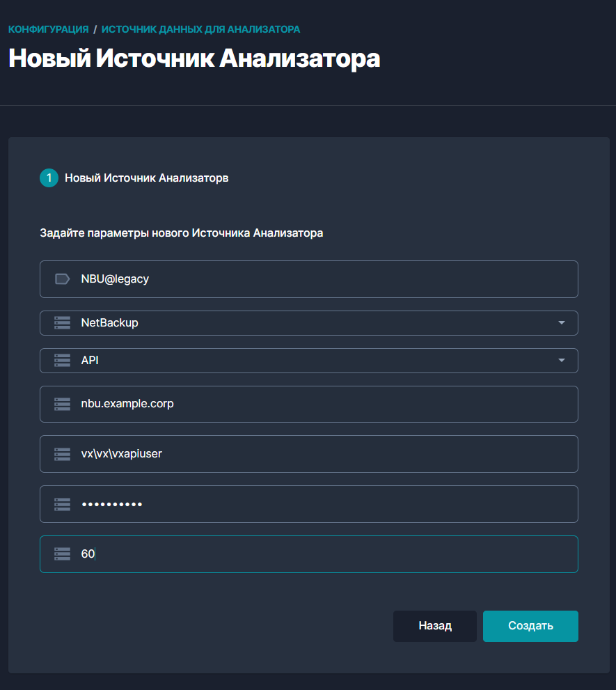Click the field containing 60
Image resolution: width=616 pixels, height=690 pixels.
pos(320,554)
